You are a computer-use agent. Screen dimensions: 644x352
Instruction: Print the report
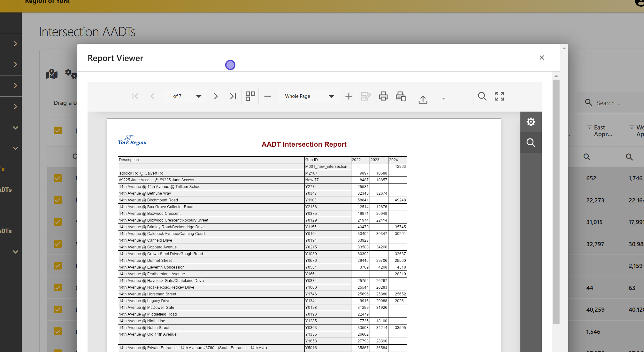[383, 96]
